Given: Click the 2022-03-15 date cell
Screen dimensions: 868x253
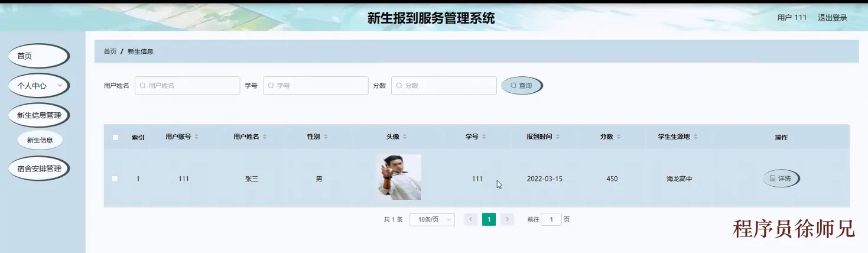Looking at the screenshot, I should click(x=545, y=179).
